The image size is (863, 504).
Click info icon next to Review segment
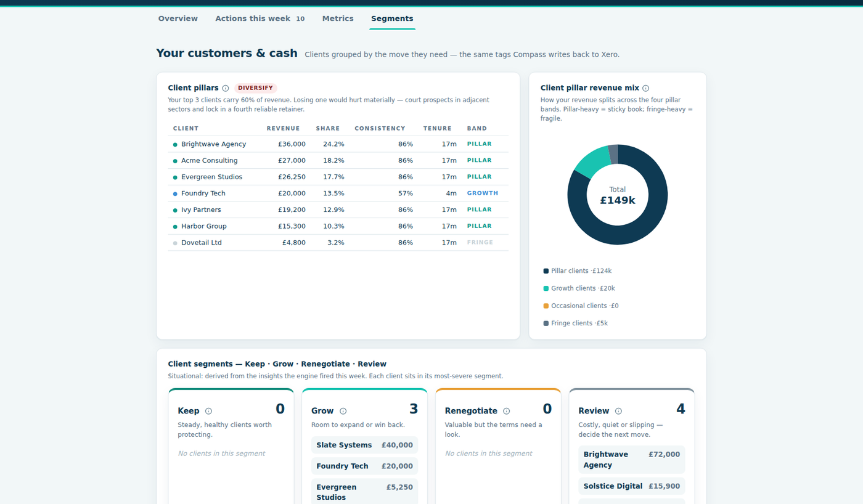point(618,411)
